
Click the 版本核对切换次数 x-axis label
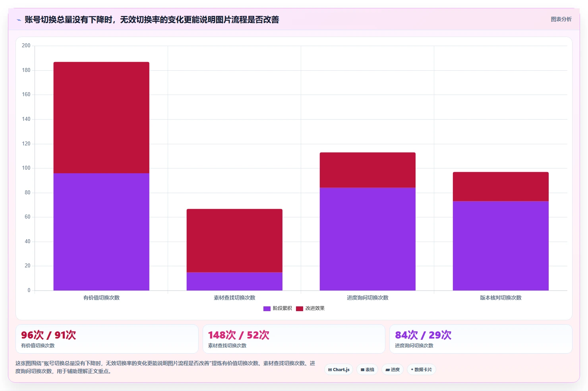(501, 298)
